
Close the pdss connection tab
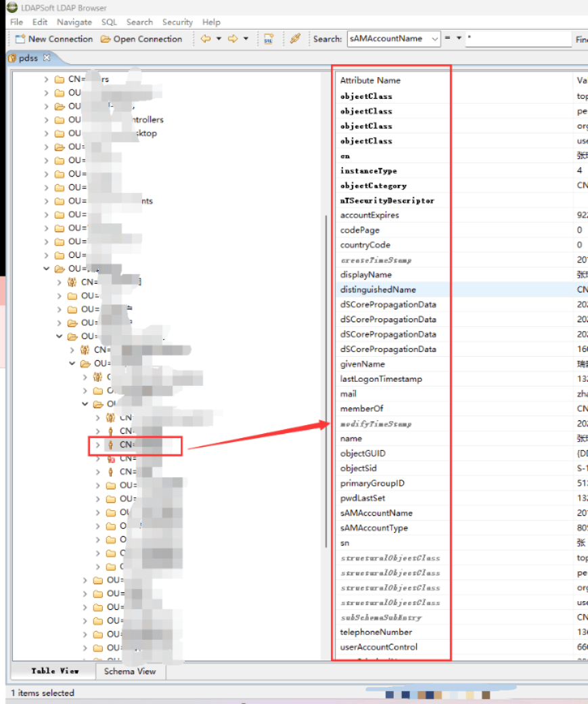(x=47, y=58)
